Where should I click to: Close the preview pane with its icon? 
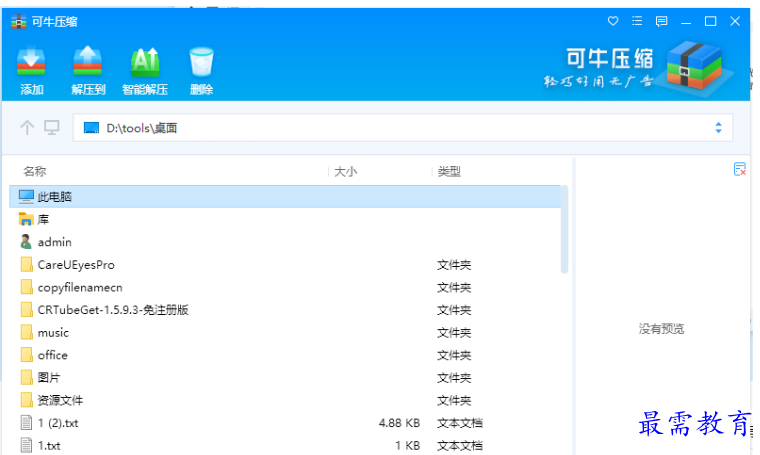point(739,170)
